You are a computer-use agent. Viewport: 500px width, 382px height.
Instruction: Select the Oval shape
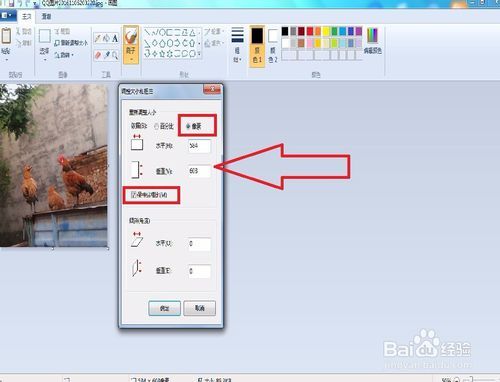[162, 32]
